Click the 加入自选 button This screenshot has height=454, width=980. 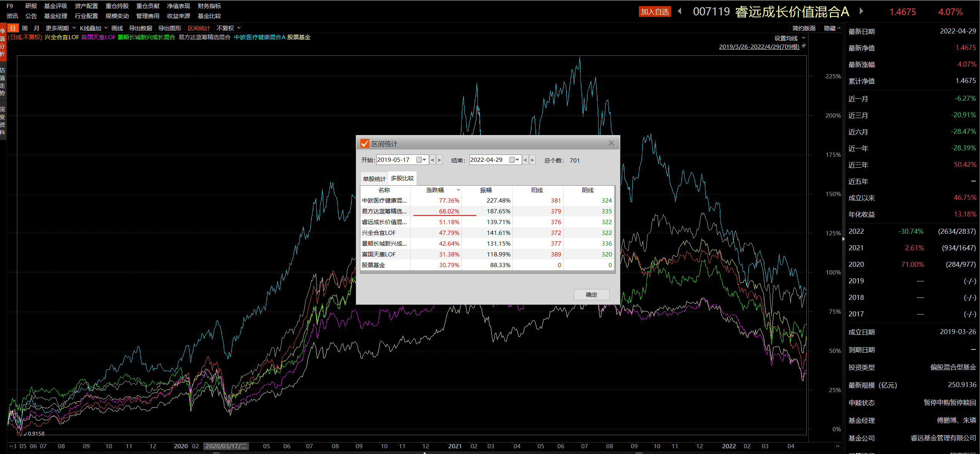coord(655,12)
